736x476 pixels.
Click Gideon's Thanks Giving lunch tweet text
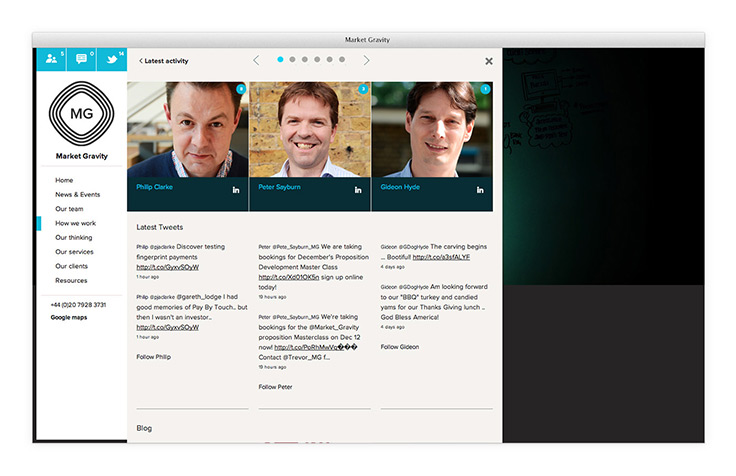[x=434, y=302]
